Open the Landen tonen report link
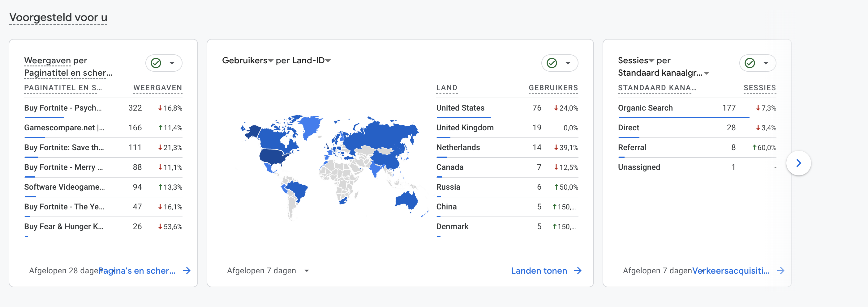 [x=539, y=271]
